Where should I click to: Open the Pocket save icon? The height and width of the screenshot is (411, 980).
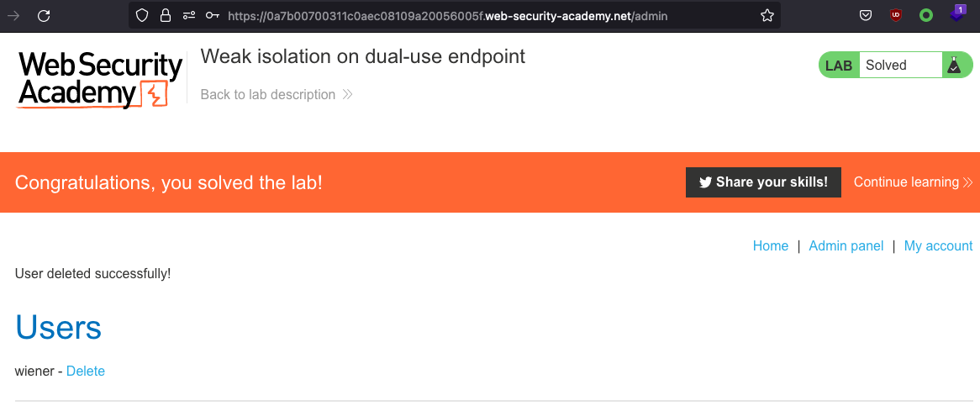click(x=866, y=15)
